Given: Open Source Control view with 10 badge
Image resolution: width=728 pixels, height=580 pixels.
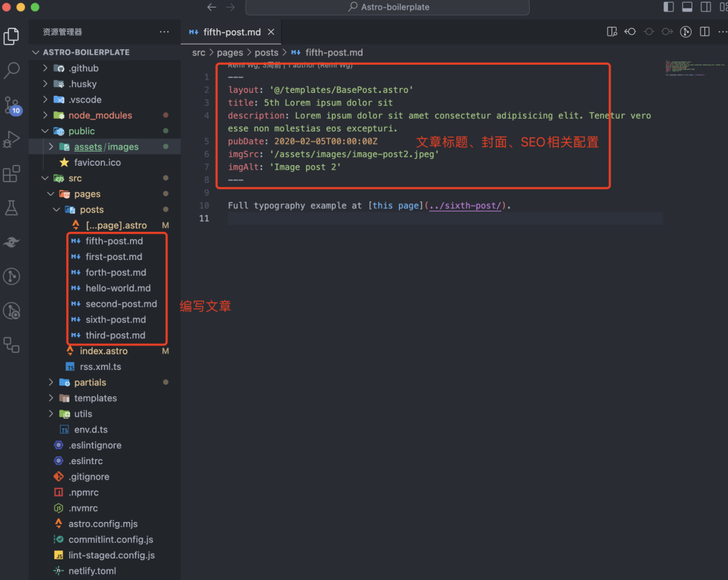Looking at the screenshot, I should 12,106.
